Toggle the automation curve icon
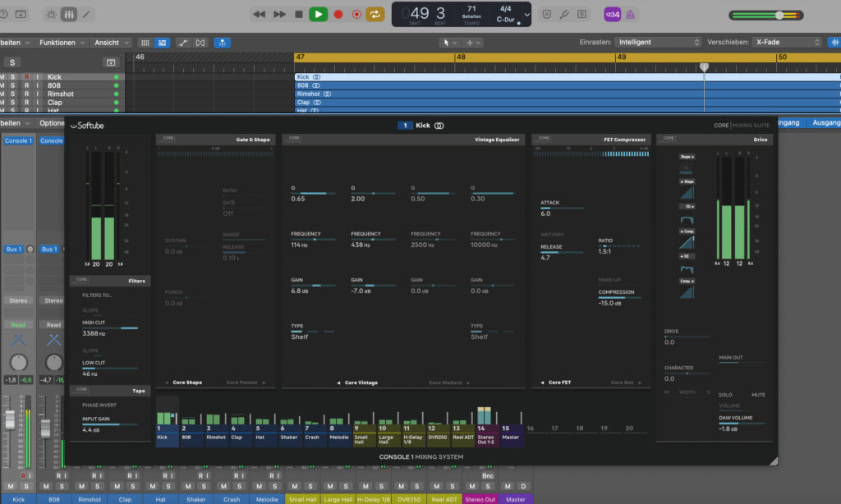Viewport: 841px width, 504px height. click(x=183, y=43)
